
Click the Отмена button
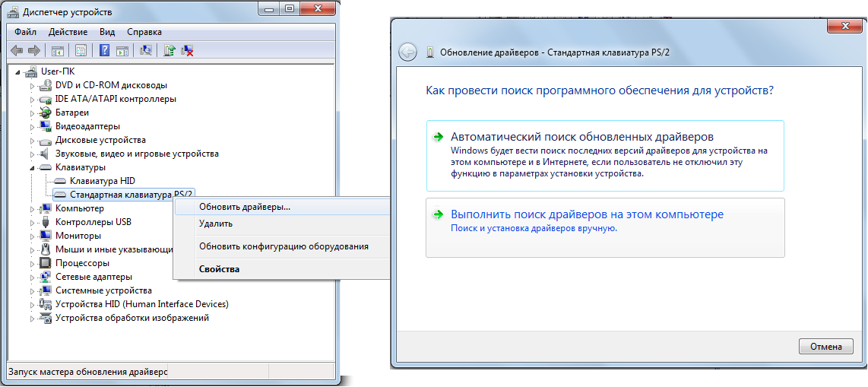(x=826, y=347)
